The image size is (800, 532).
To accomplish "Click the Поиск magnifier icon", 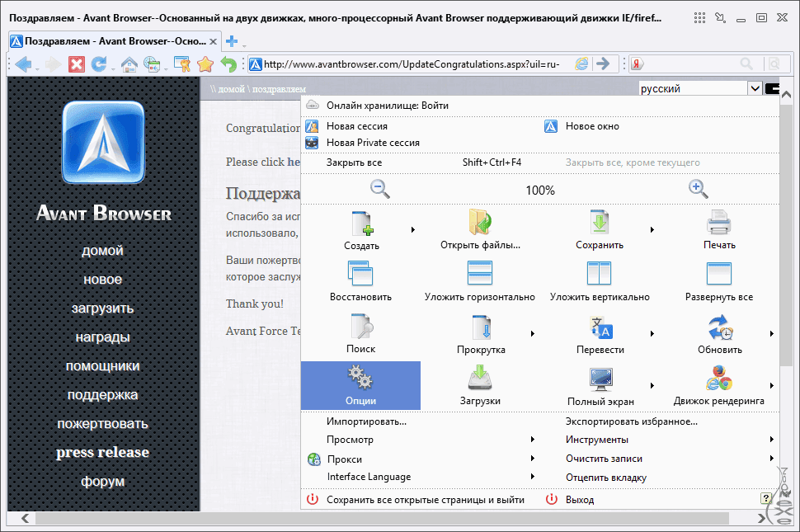I will point(362,327).
